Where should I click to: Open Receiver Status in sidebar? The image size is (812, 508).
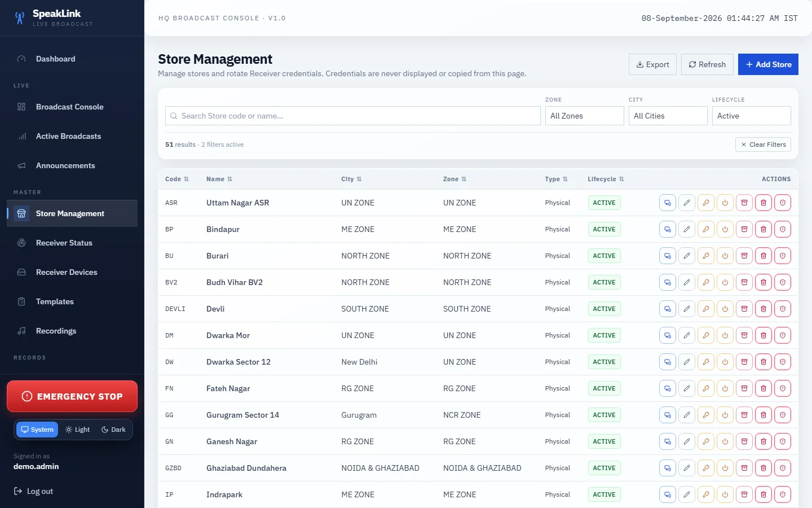click(x=72, y=243)
